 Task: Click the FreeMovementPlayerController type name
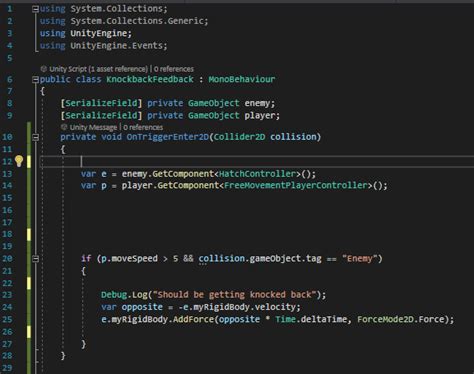tap(296, 185)
